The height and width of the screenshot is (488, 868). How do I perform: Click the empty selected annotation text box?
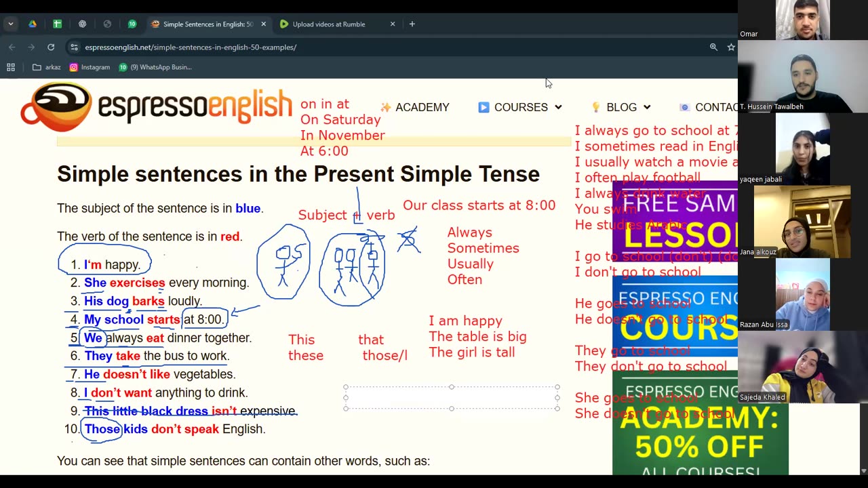(x=452, y=398)
